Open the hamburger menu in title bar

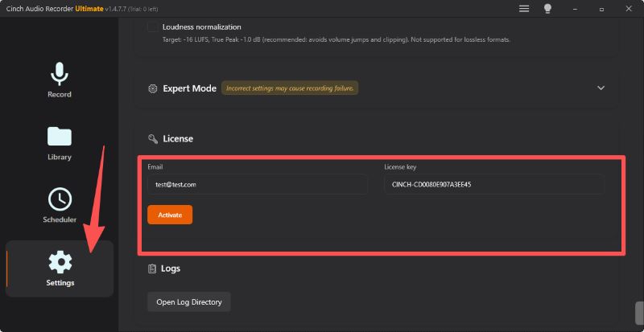(x=524, y=8)
